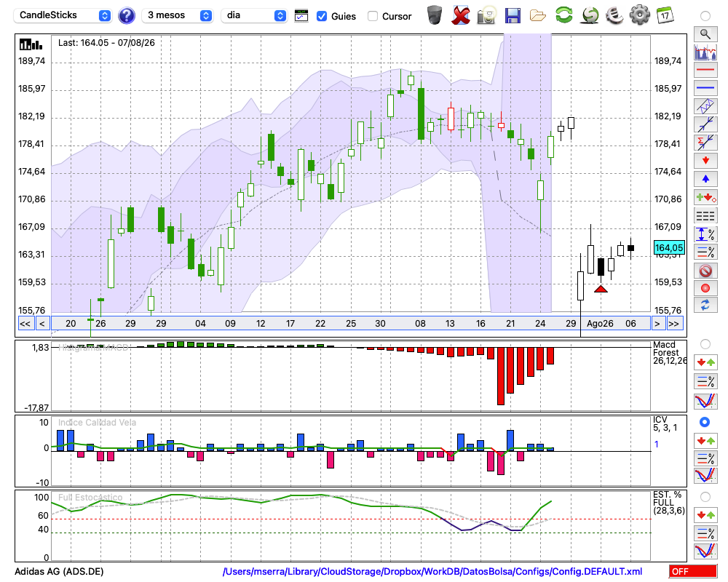Click the green refresh arrows icon
This screenshot has width=728, height=582.
coord(563,15)
